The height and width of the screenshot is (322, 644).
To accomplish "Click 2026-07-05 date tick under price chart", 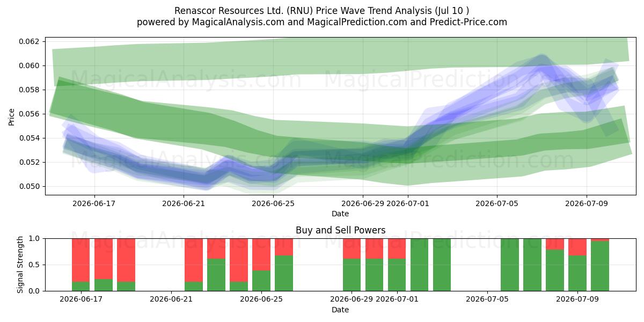I will tap(497, 203).
